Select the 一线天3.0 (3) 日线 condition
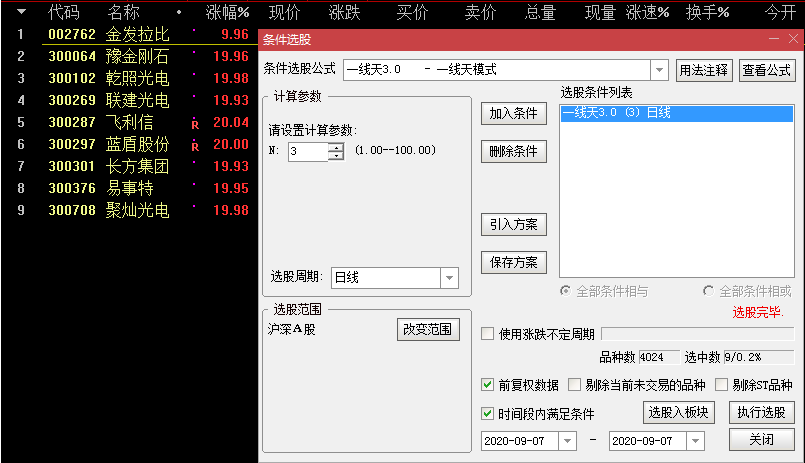Screen dimensions: 805x463 tap(677, 113)
